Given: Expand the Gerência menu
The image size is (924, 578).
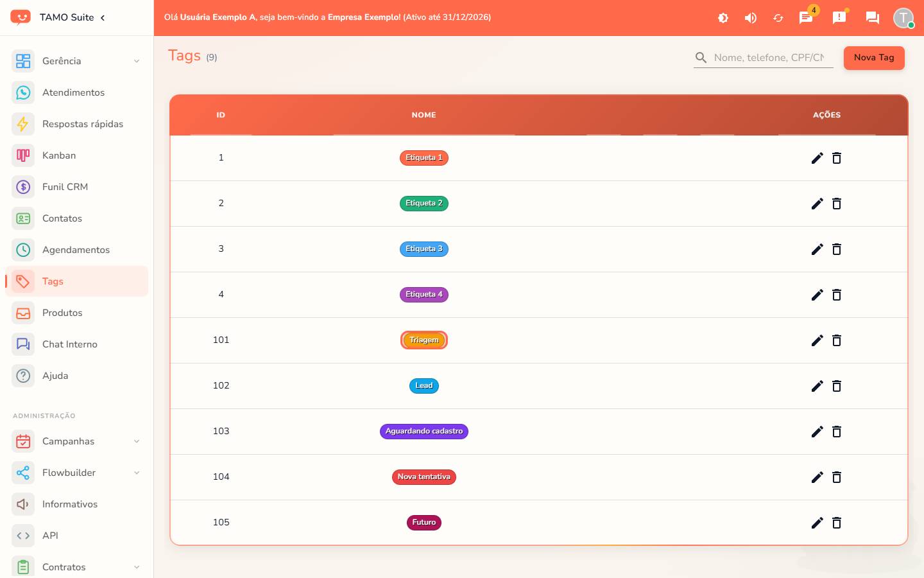Looking at the screenshot, I should [x=76, y=61].
